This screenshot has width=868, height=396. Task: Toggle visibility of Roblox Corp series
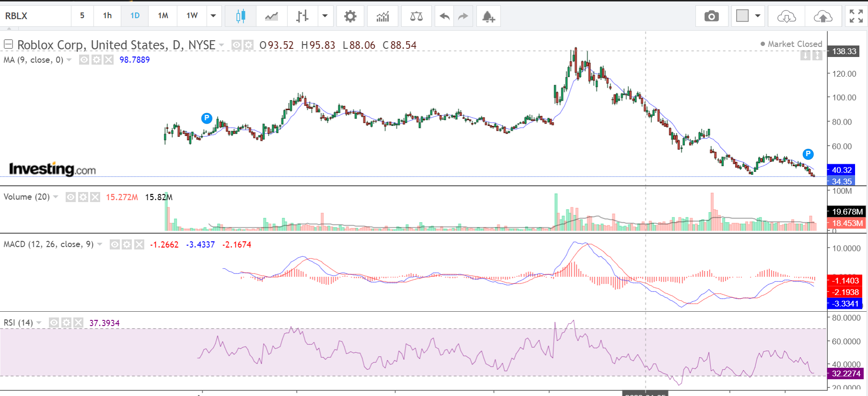coord(236,45)
